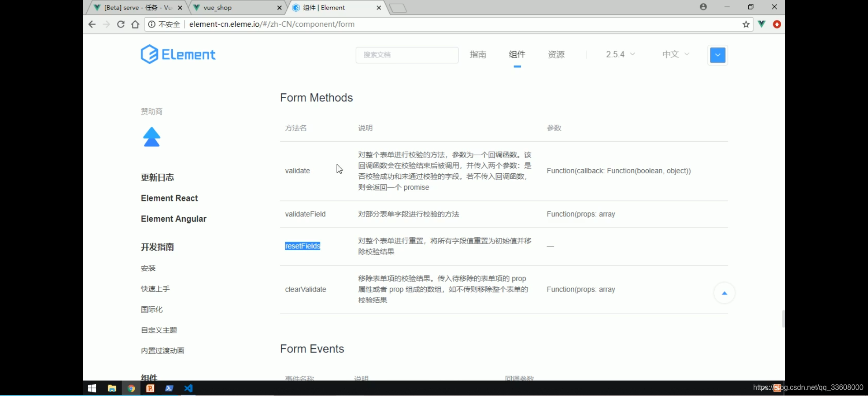868x396 pixels.
Task: Open the 资源 nav item
Action: click(557, 54)
